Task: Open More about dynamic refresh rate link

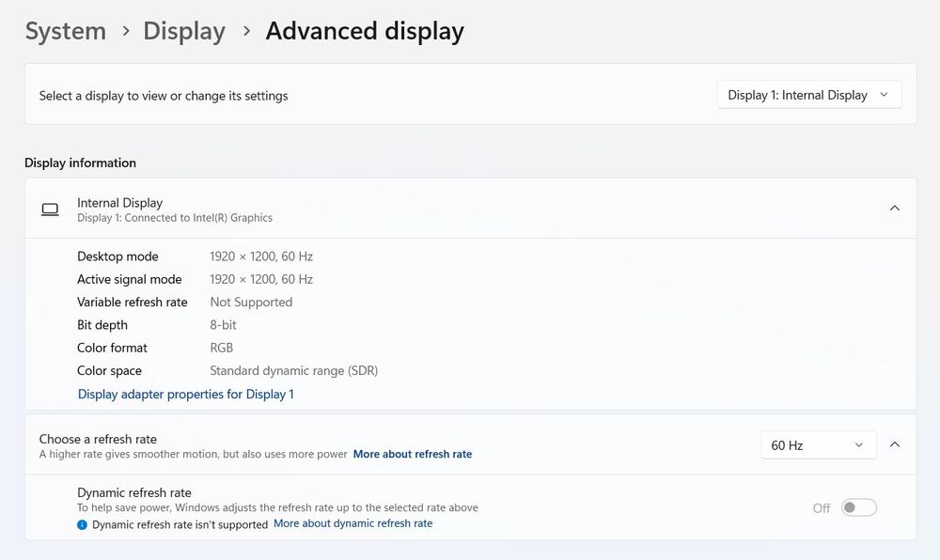Action: click(353, 522)
